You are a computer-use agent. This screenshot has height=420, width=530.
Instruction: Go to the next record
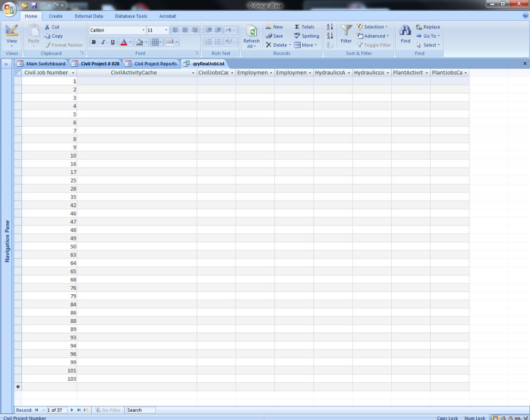(x=71, y=410)
